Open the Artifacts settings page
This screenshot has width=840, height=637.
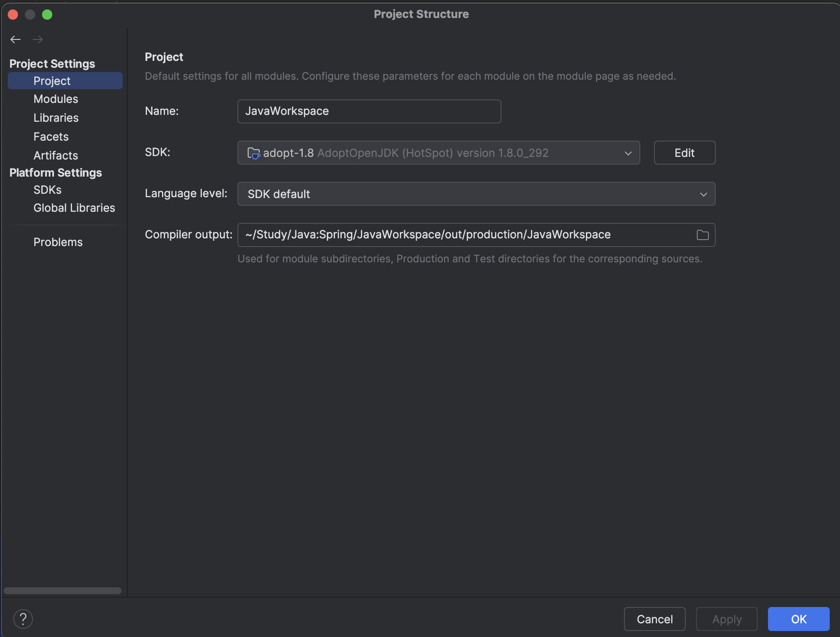(56, 156)
